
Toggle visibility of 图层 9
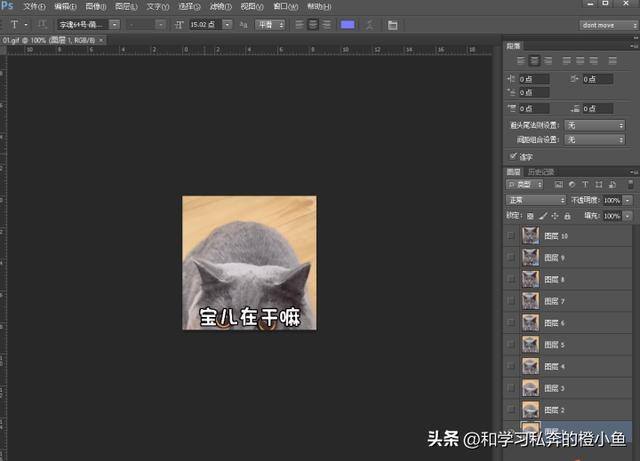511,257
